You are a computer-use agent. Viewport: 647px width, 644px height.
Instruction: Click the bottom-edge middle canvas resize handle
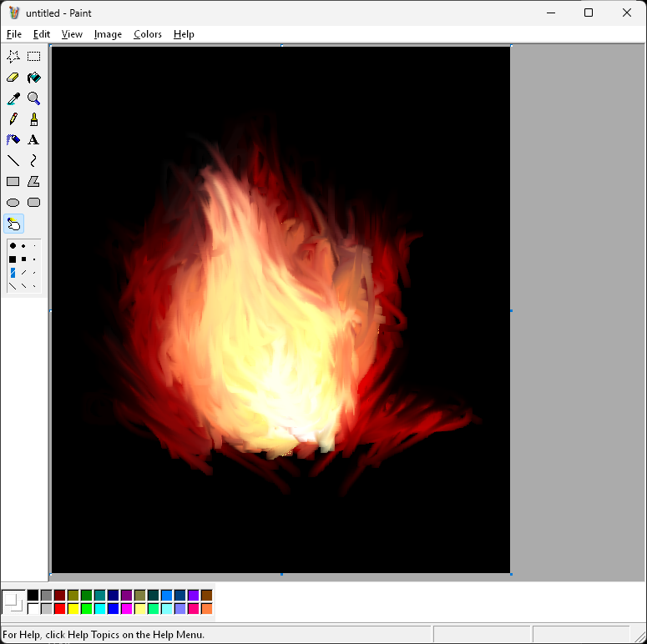tap(281, 574)
